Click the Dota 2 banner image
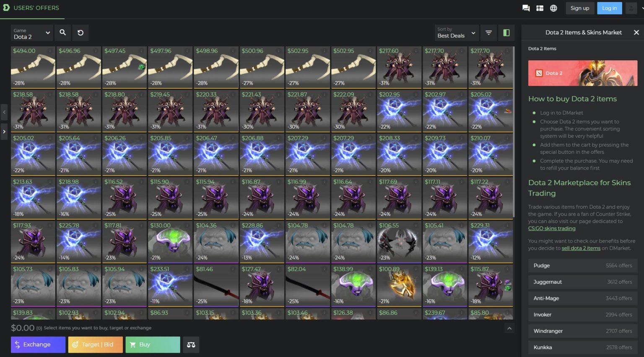Image resolution: width=644 pixels, height=357 pixels. tap(583, 73)
